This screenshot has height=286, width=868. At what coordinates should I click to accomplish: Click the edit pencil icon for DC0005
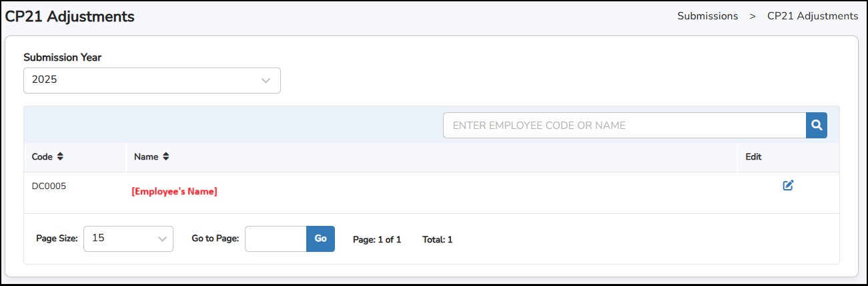pyautogui.click(x=788, y=186)
